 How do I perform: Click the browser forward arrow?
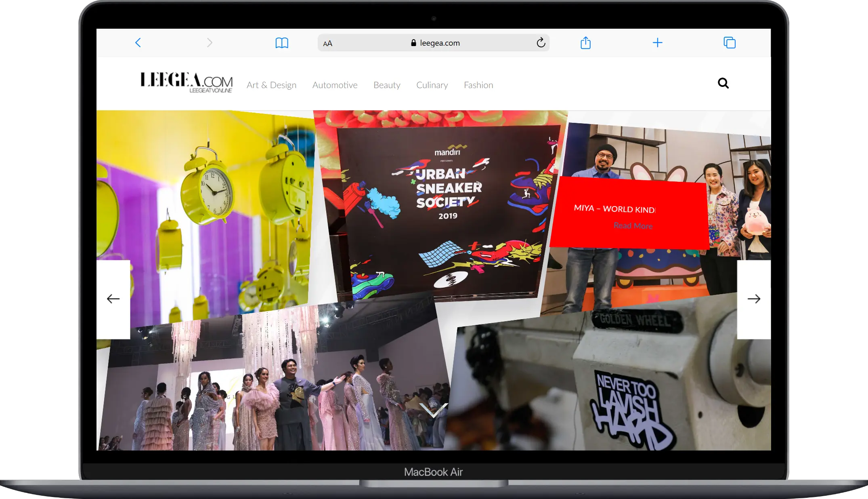pos(209,43)
